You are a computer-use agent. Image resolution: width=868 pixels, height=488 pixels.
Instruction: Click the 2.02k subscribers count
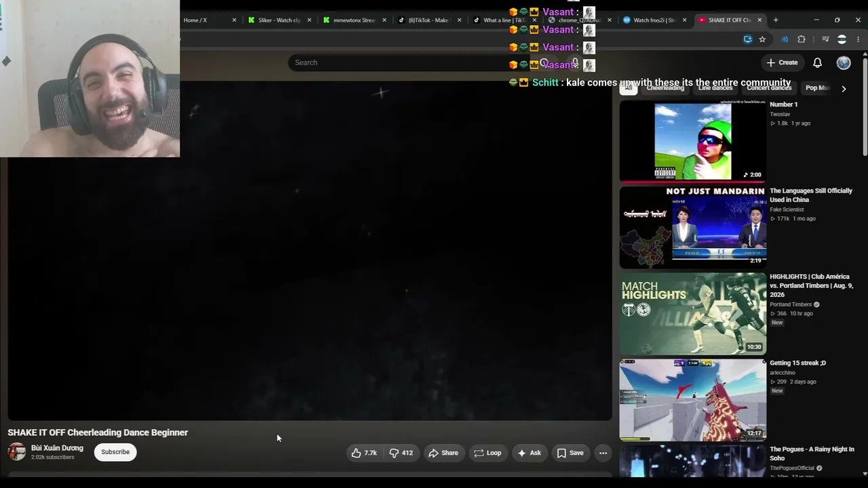53,457
